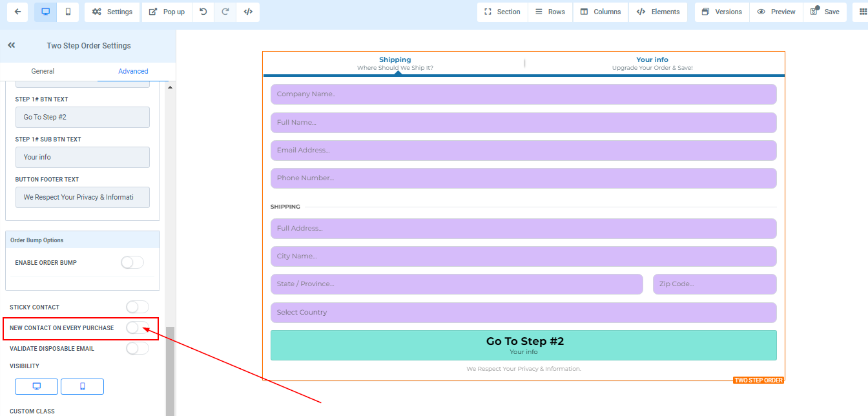Viewport: 868px width, 416px height.
Task: Open the Select Country dropdown
Action: point(523,312)
